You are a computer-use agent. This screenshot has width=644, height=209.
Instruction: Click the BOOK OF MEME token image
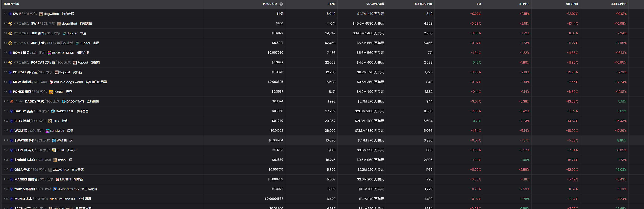[x=49, y=53]
